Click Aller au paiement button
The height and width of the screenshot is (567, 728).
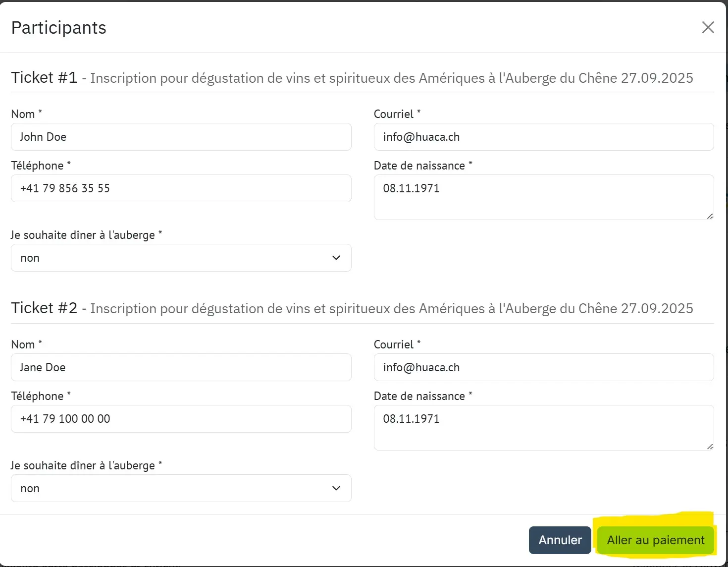(x=656, y=540)
